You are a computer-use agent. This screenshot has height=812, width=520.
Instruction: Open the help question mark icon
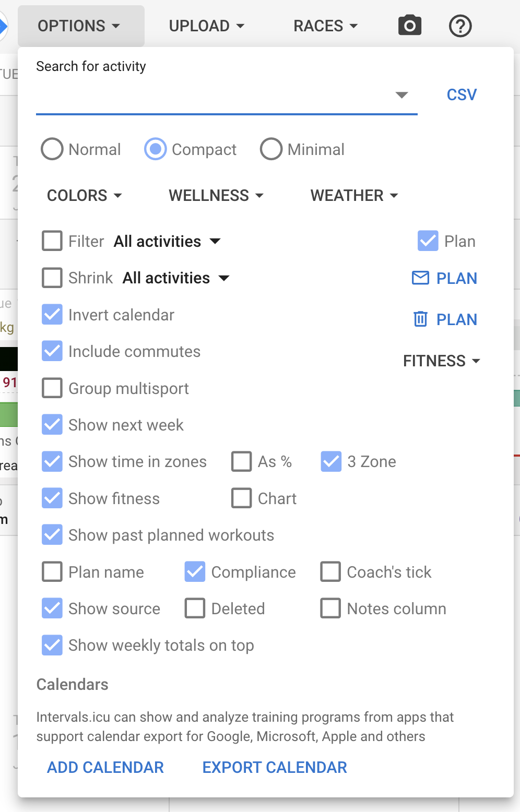(460, 26)
